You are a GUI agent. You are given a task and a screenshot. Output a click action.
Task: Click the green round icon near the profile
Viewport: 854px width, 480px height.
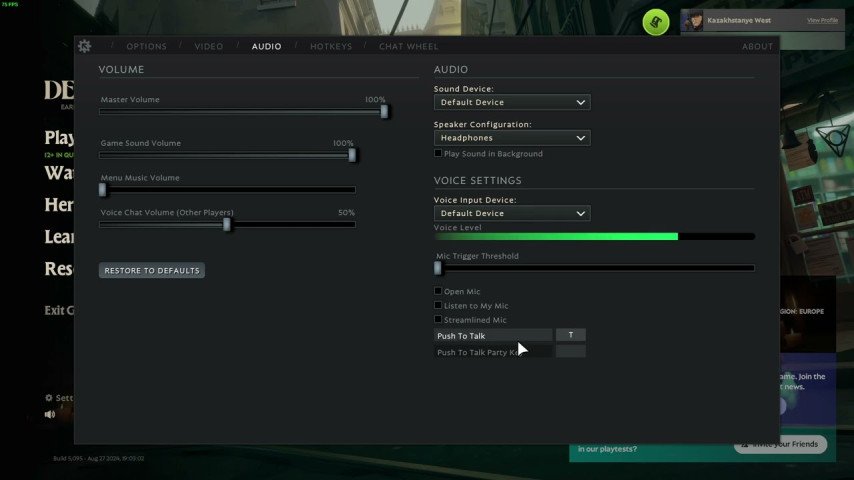click(x=655, y=21)
